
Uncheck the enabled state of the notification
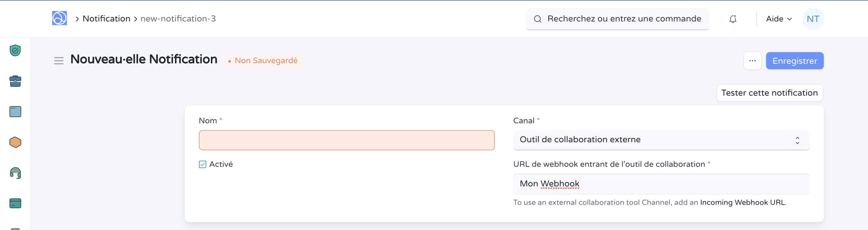[x=202, y=164]
